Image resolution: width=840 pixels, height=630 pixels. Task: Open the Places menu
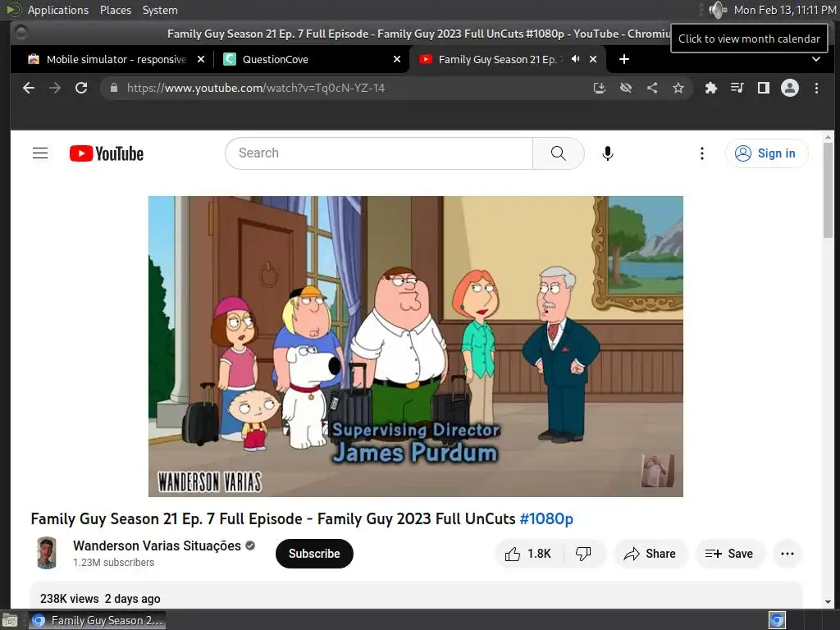click(116, 10)
